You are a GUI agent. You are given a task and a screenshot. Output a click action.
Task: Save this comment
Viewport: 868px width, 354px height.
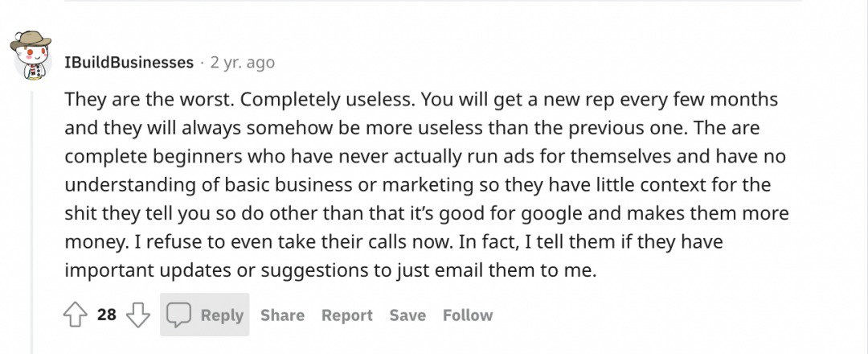pyautogui.click(x=407, y=315)
